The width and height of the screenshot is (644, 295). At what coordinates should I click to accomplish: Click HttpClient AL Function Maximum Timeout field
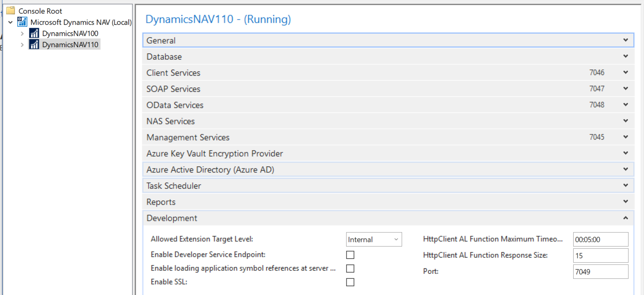tap(601, 239)
